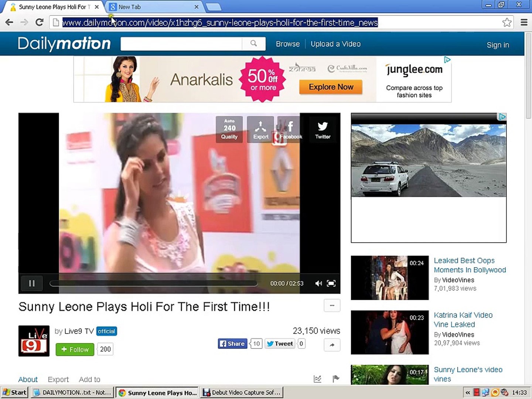Close the New Tab browser tab
The image size is (532, 399).
(197, 7)
